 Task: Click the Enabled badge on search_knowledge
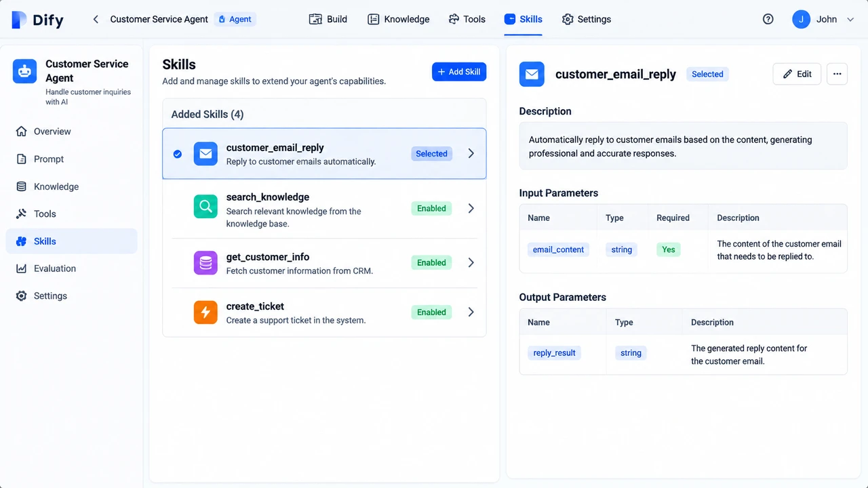[431, 208]
